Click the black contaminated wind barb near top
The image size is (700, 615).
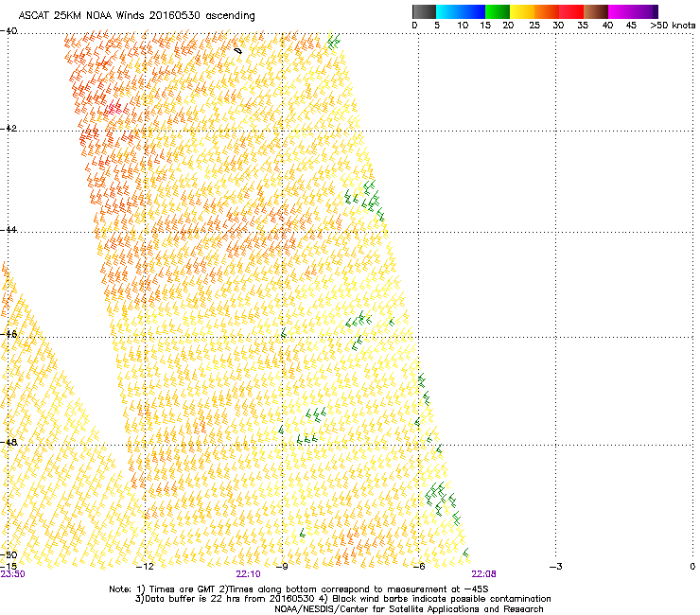click(238, 51)
